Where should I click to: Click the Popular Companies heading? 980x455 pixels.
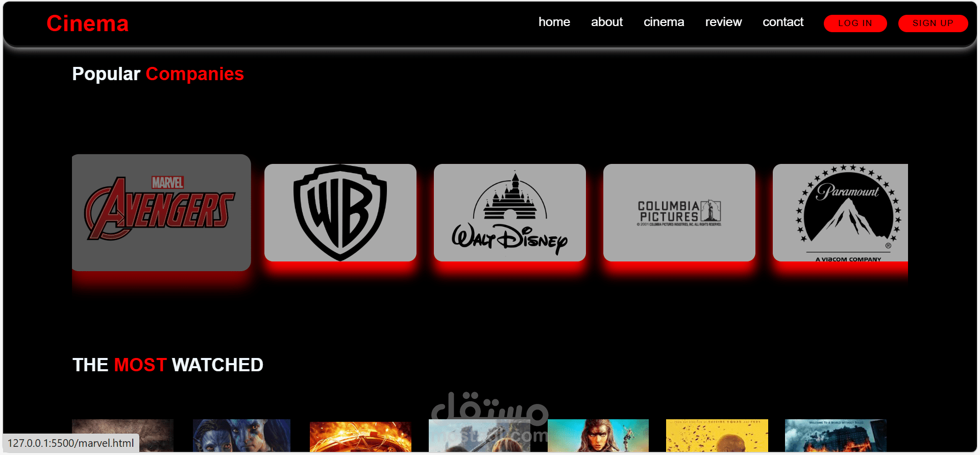pyautogui.click(x=158, y=74)
